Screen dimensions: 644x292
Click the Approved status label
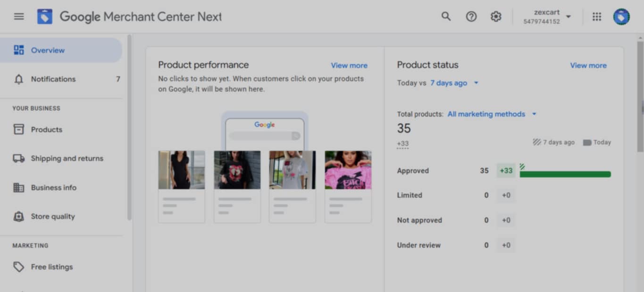(413, 171)
